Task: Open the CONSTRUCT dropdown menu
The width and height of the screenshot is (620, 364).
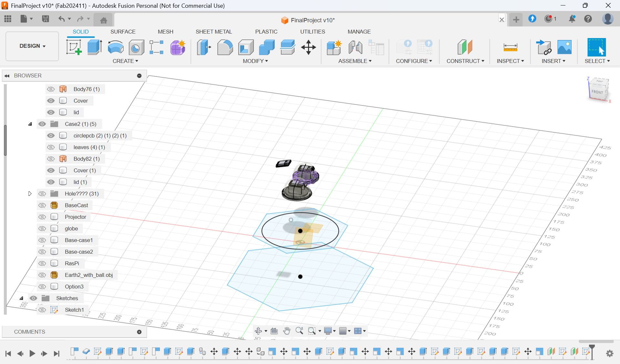Action: (x=465, y=61)
